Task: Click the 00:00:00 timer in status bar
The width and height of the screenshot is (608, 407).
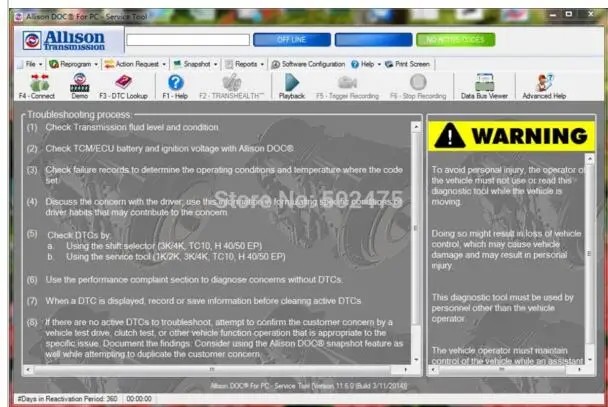Action: click(139, 398)
